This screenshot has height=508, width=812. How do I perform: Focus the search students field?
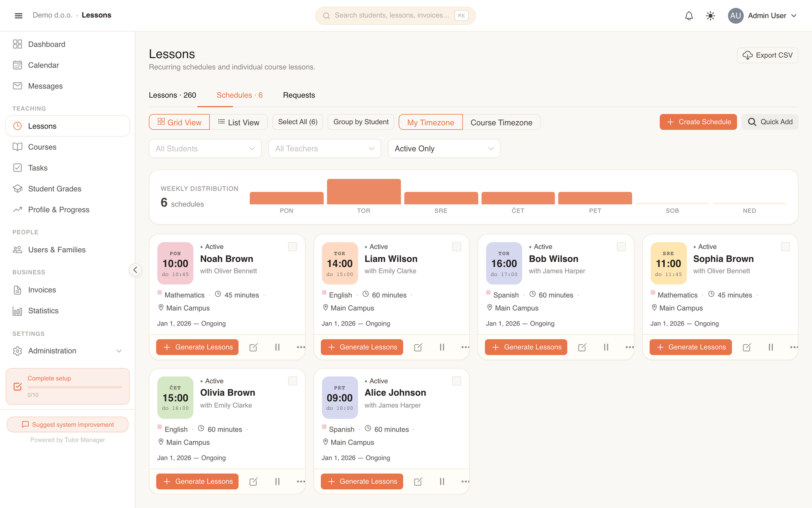click(395, 15)
